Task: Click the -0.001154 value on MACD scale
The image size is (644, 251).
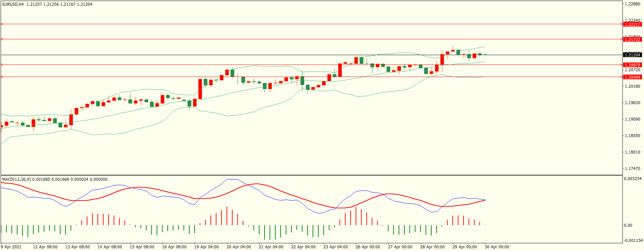Action: pos(633,241)
